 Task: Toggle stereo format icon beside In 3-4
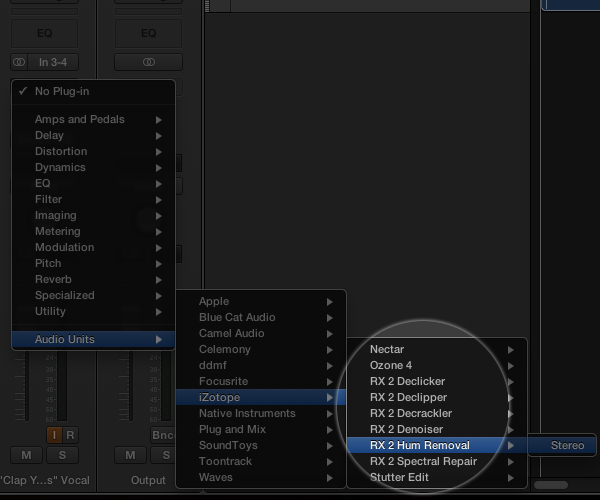tap(19, 62)
